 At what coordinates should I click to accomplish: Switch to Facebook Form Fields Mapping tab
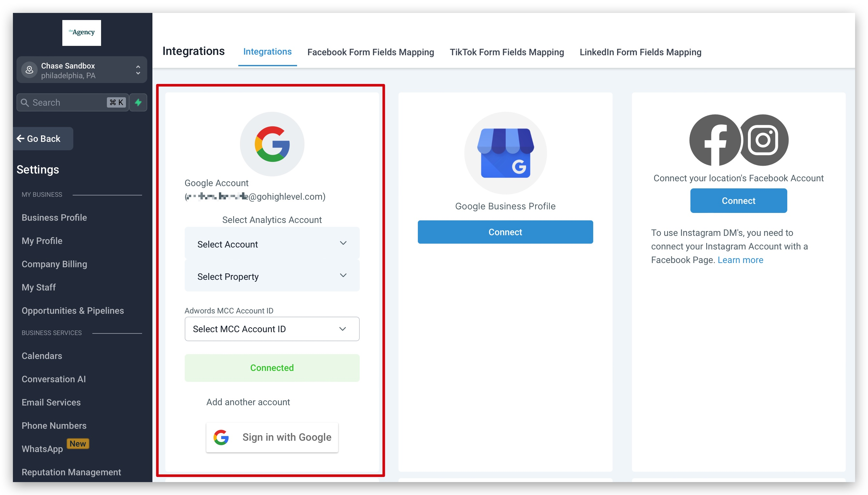(370, 52)
